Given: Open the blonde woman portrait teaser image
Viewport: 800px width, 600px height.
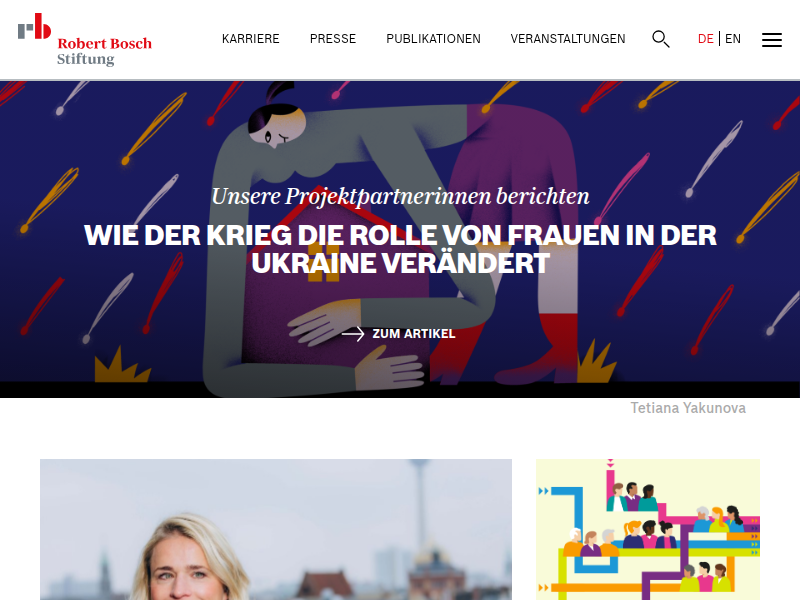Looking at the screenshot, I should tap(276, 530).
